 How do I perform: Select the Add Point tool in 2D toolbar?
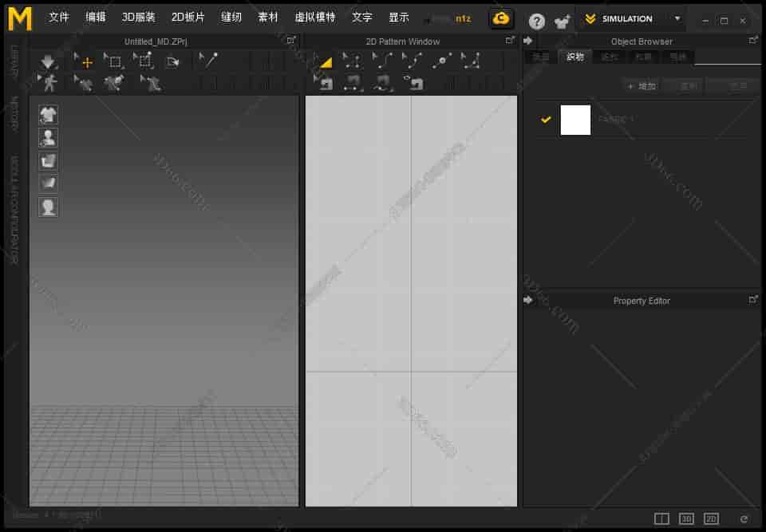[441, 61]
